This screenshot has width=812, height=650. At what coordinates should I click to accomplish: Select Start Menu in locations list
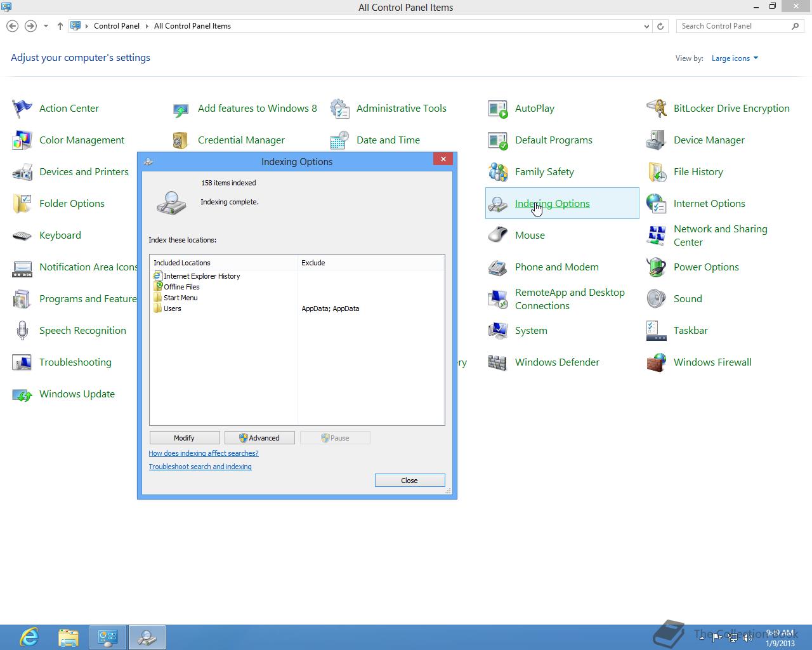[176, 298]
